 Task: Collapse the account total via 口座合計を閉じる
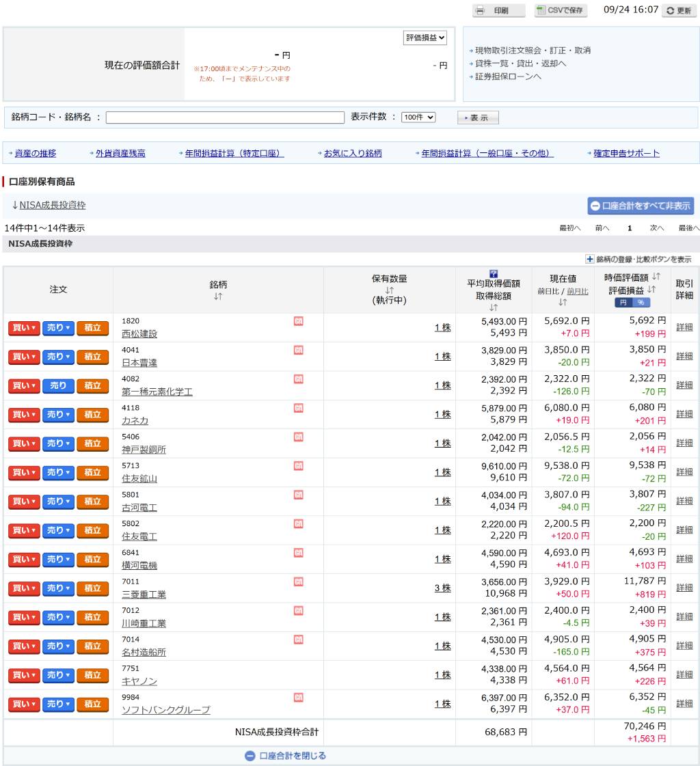(286, 756)
